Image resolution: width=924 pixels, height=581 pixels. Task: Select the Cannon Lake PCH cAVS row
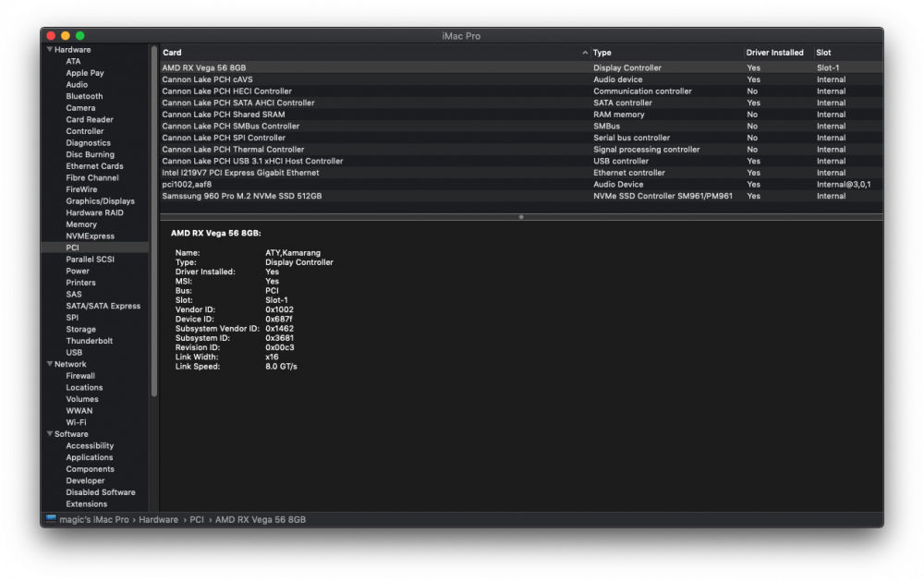click(x=521, y=79)
